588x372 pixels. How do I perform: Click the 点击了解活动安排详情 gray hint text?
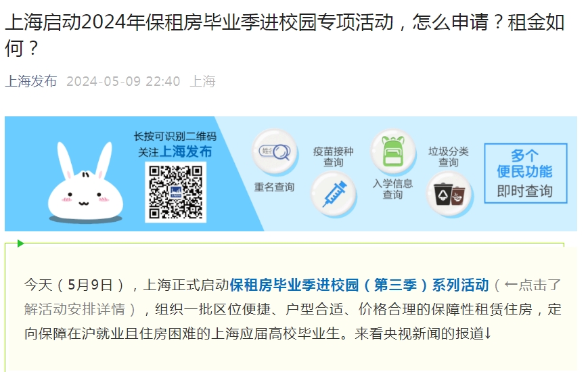click(x=292, y=297)
